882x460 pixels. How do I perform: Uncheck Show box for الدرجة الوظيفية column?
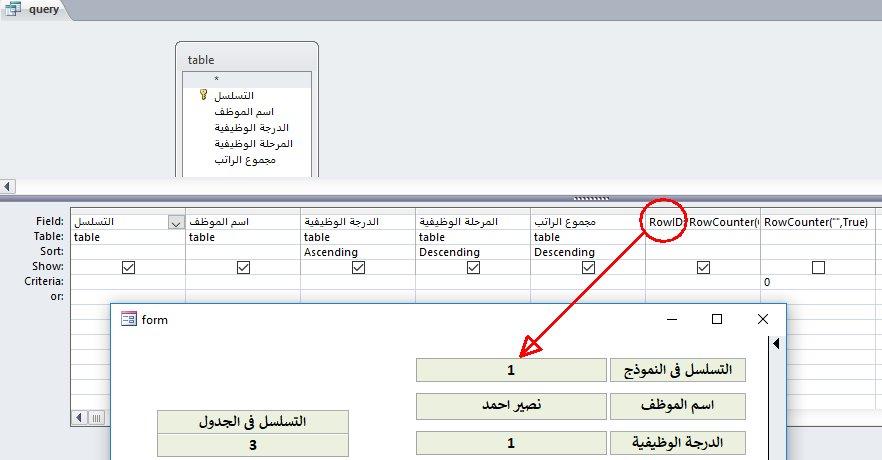click(x=358, y=268)
